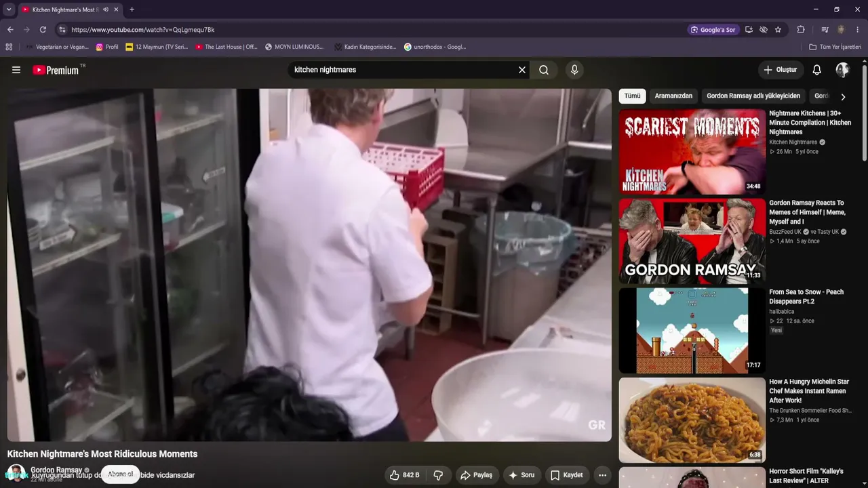Share the video via Paylaş
Screen dimensions: 868x488
(x=476, y=475)
